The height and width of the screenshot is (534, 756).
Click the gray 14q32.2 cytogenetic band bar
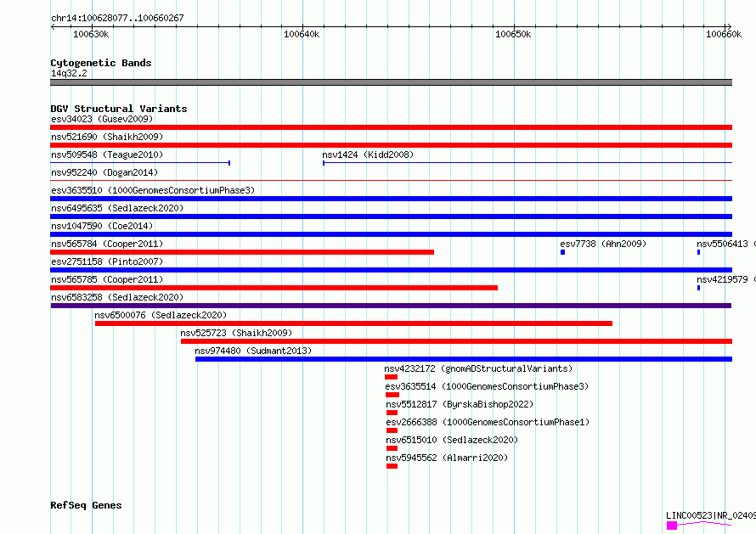tap(391, 82)
